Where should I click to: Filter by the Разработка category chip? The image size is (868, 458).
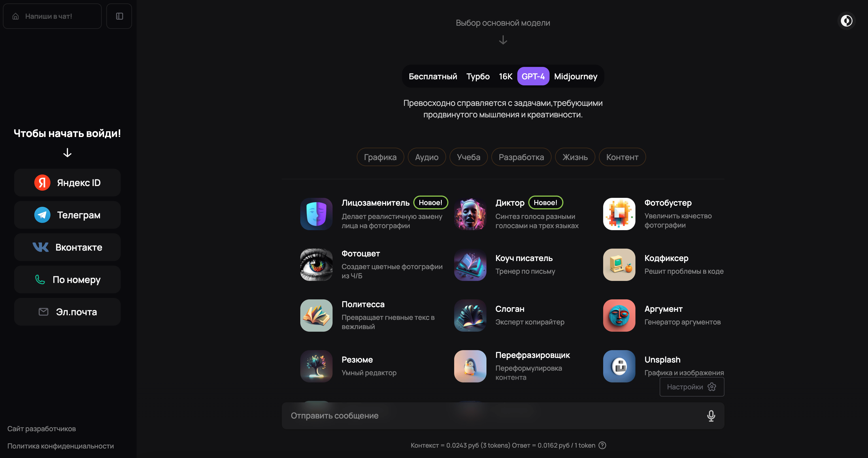521,157
